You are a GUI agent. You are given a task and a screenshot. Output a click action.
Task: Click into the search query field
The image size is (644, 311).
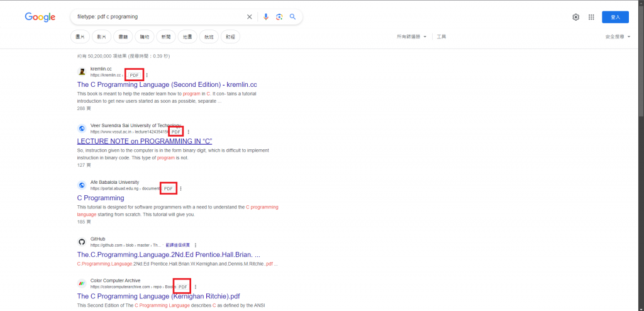coord(160,17)
